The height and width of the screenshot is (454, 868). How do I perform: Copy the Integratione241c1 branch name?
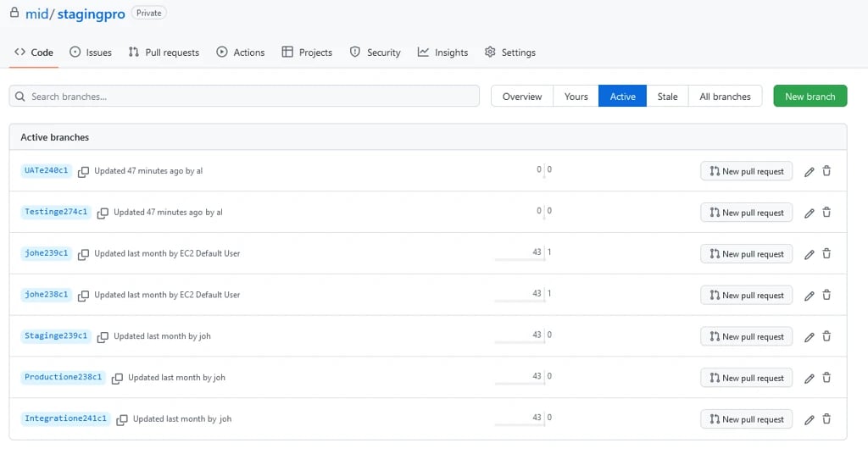[122, 420]
